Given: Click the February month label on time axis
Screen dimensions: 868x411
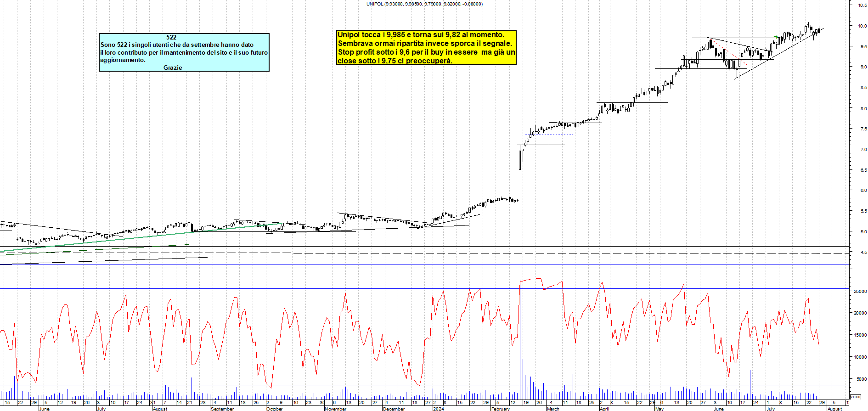Looking at the screenshot, I should [501, 409].
